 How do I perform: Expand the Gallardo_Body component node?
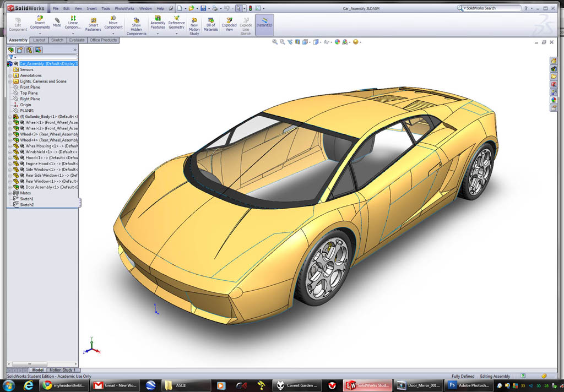pyautogui.click(x=10, y=117)
